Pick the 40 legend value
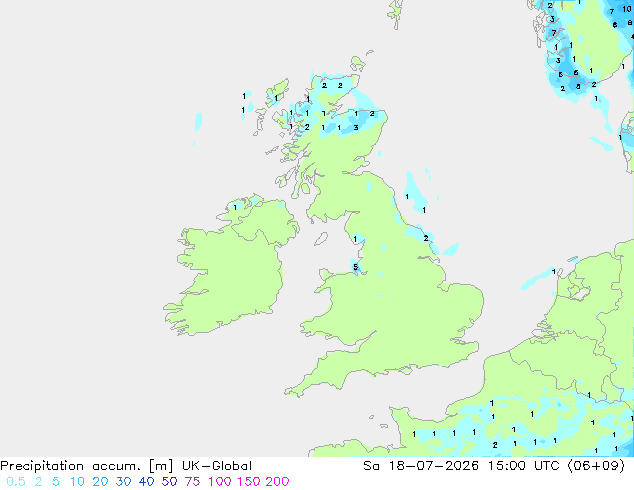Image resolution: width=634 pixels, height=490 pixels. point(146,482)
